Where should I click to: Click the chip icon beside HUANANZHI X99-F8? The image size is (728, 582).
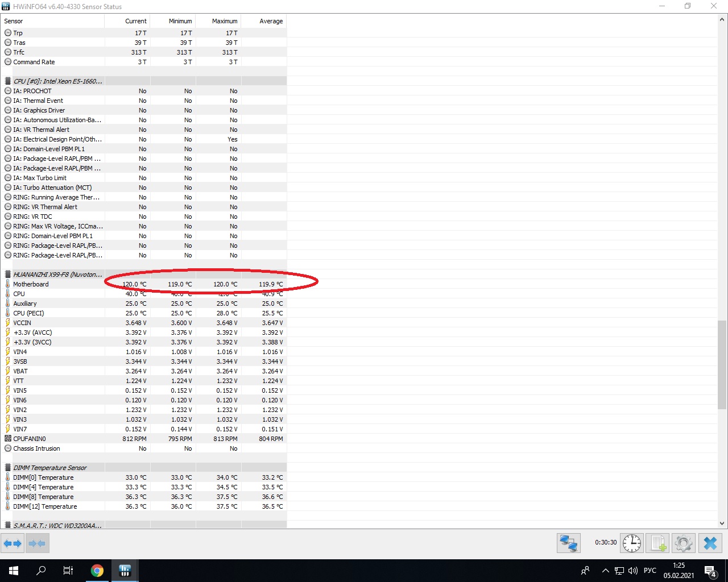click(x=7, y=275)
